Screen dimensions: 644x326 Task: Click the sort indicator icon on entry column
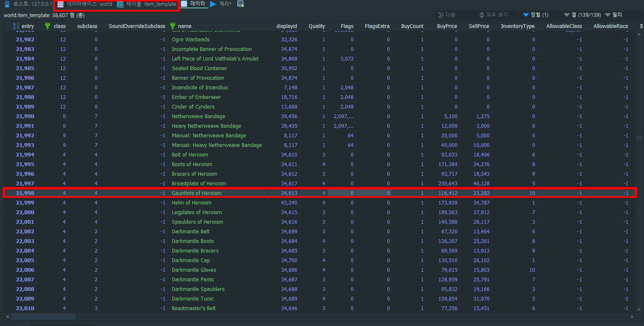pos(17,26)
